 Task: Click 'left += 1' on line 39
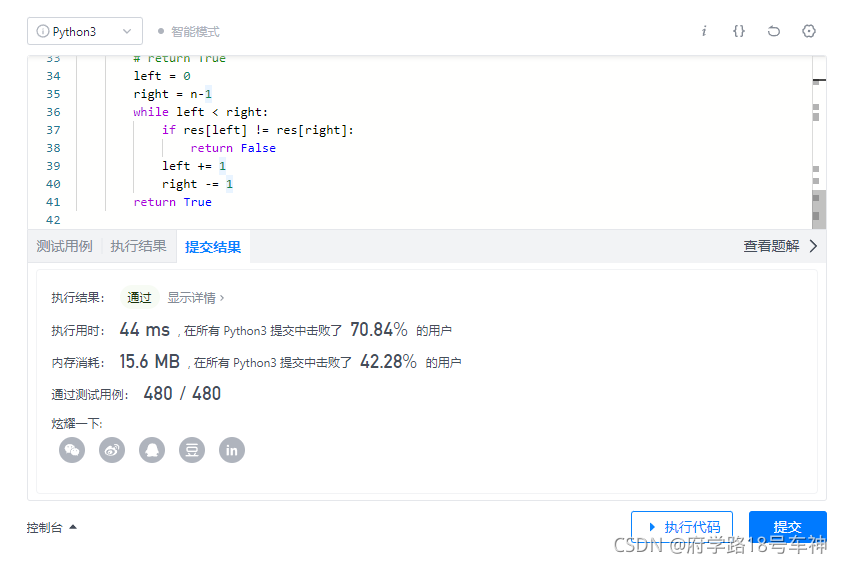coord(194,166)
